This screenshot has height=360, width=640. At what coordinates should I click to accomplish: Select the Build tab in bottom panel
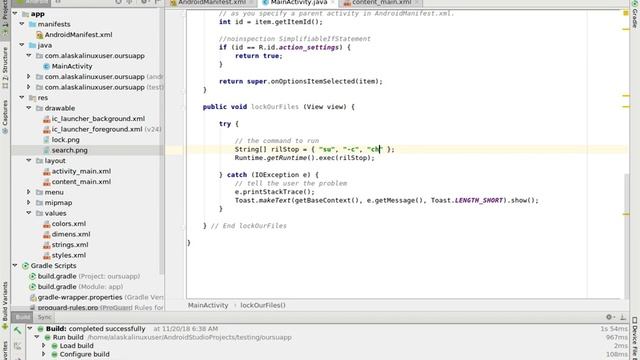(x=22, y=317)
